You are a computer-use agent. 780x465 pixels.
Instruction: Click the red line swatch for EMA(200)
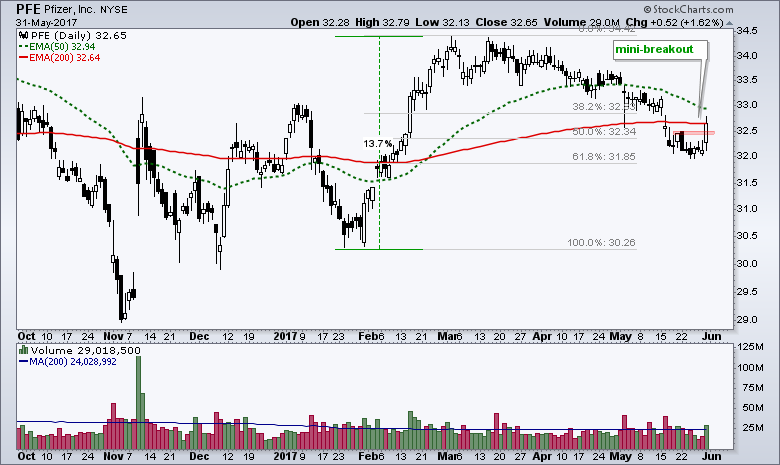pyautogui.click(x=23, y=58)
